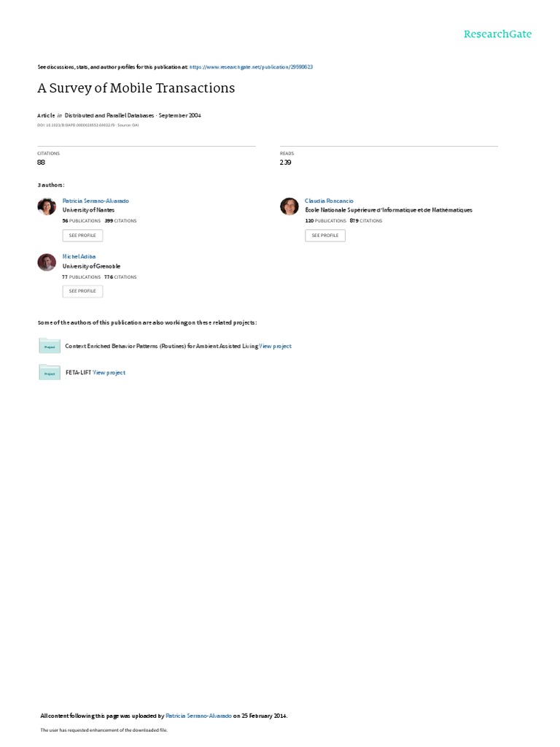Screen dimensions: 560x747
Task: Click See Profile button under University of Grenoble
Action: click(82, 291)
